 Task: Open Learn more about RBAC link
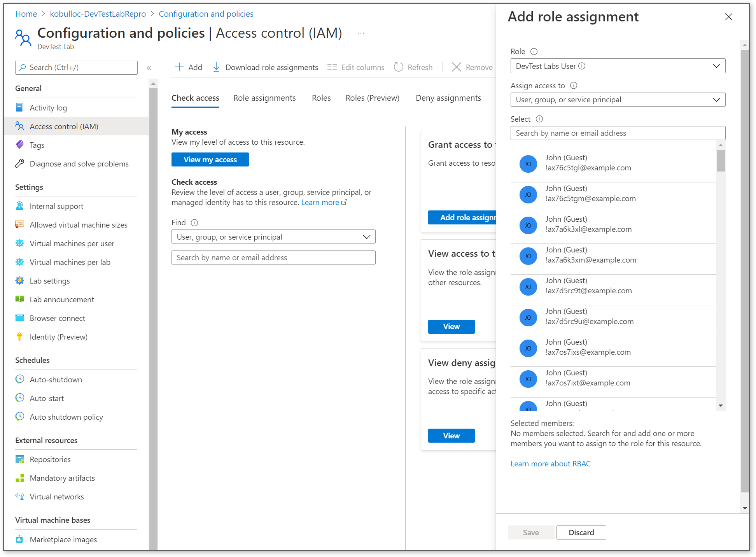pos(550,463)
